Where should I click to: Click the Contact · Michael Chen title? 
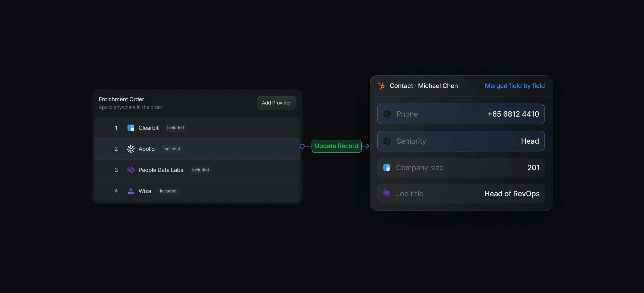coord(424,86)
